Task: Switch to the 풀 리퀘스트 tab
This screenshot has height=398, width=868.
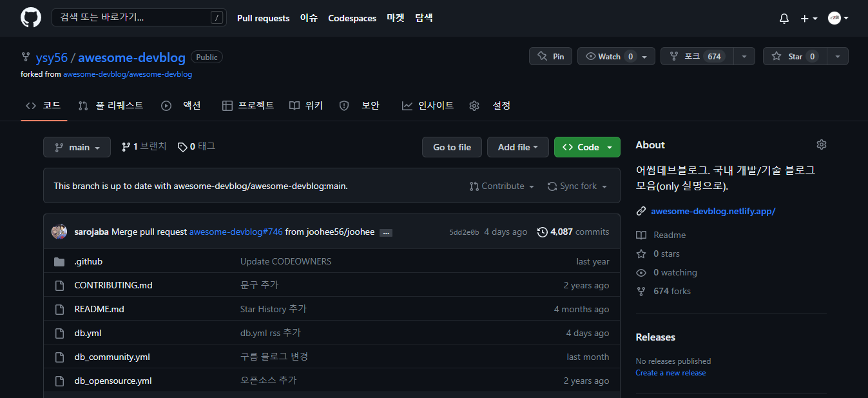Action: [111, 105]
